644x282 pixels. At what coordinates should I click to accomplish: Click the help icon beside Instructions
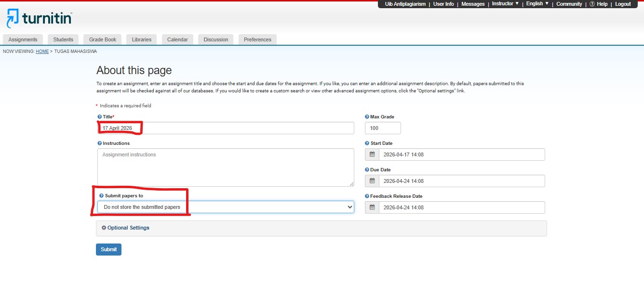pos(100,143)
